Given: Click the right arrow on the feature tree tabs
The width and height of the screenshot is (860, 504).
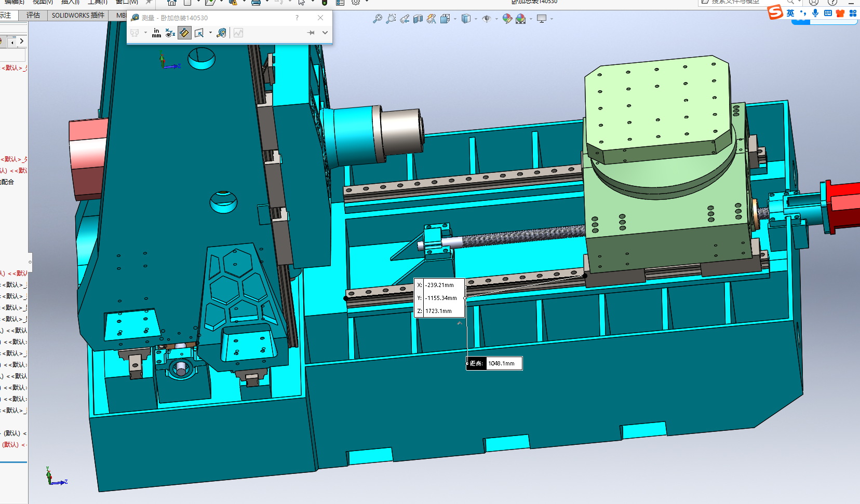Looking at the screenshot, I should point(21,41).
